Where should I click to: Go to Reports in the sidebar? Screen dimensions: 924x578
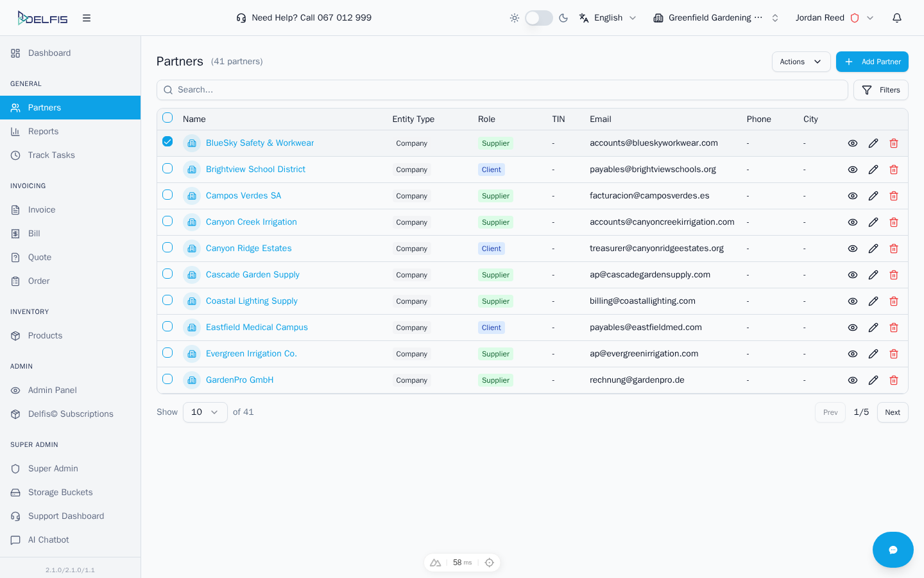coord(43,132)
